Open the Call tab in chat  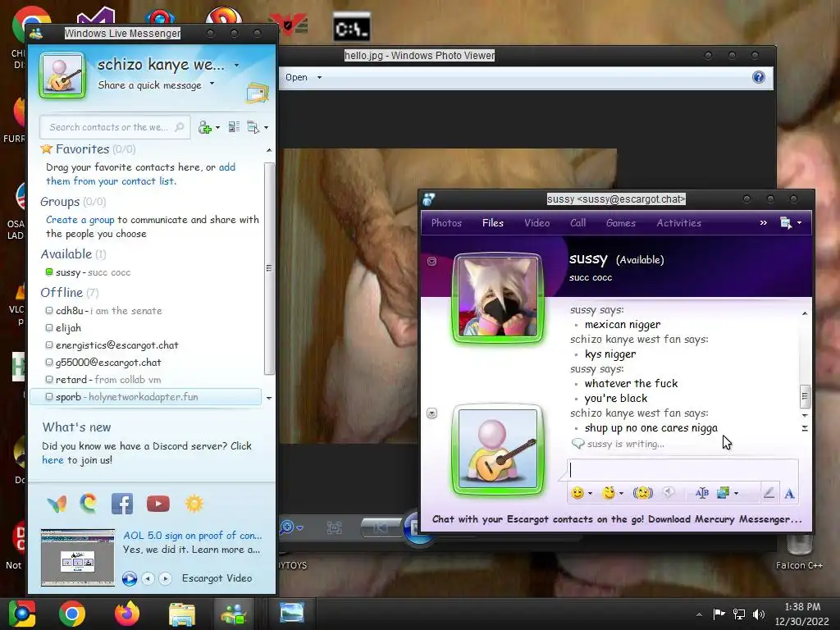click(577, 223)
